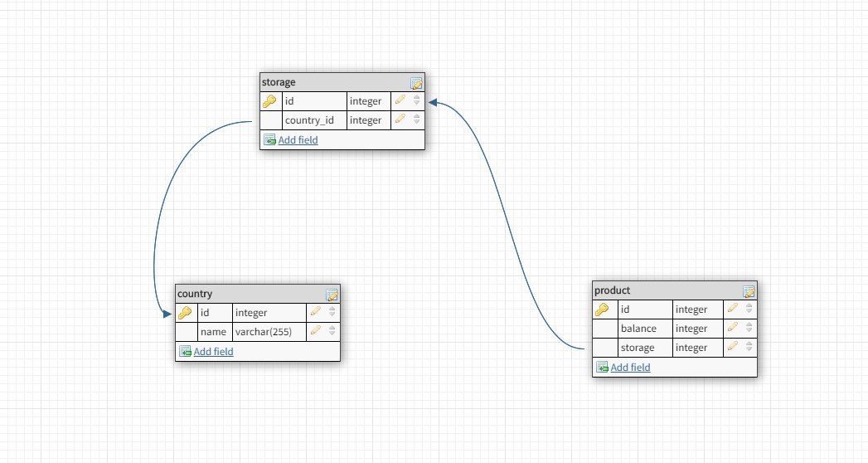Edit the balance field pencil

[732, 327]
